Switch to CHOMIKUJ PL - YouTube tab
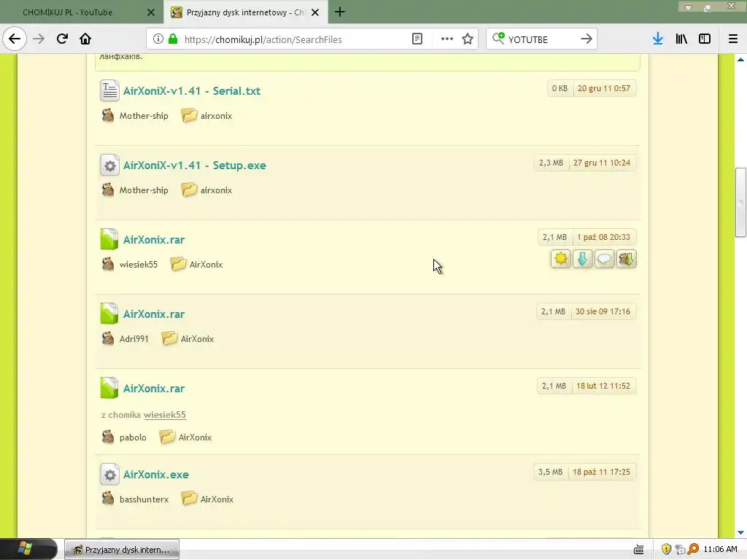Viewport: 747px width, 560px height. tap(68, 12)
